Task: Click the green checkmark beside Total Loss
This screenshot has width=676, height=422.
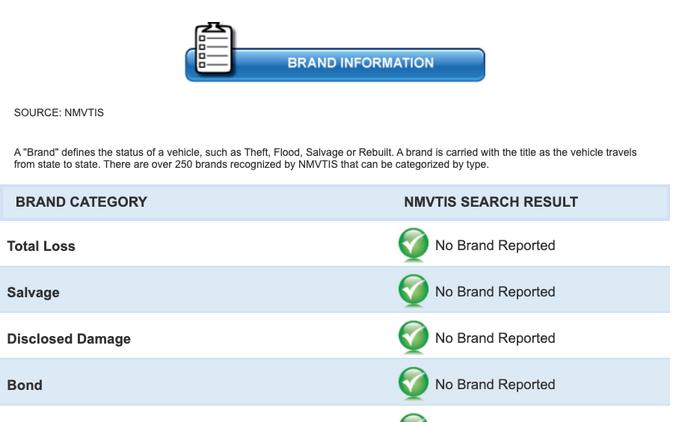Action: pos(413,244)
